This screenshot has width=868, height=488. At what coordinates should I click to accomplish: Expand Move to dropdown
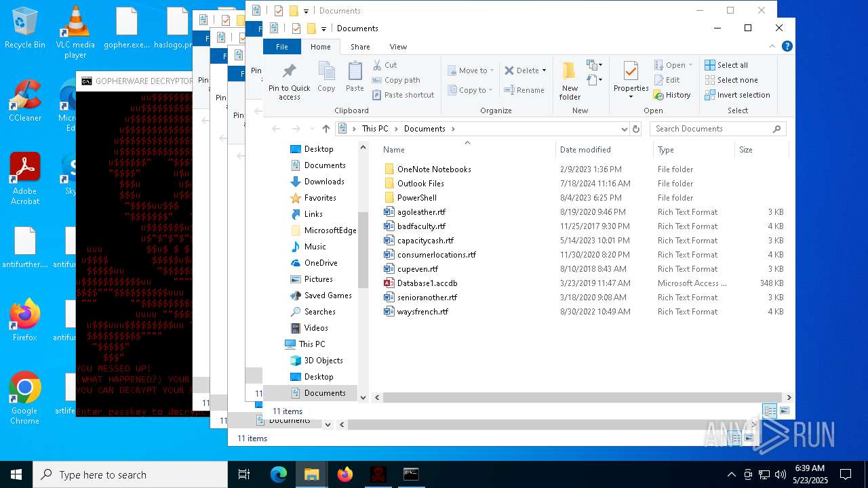click(x=492, y=70)
